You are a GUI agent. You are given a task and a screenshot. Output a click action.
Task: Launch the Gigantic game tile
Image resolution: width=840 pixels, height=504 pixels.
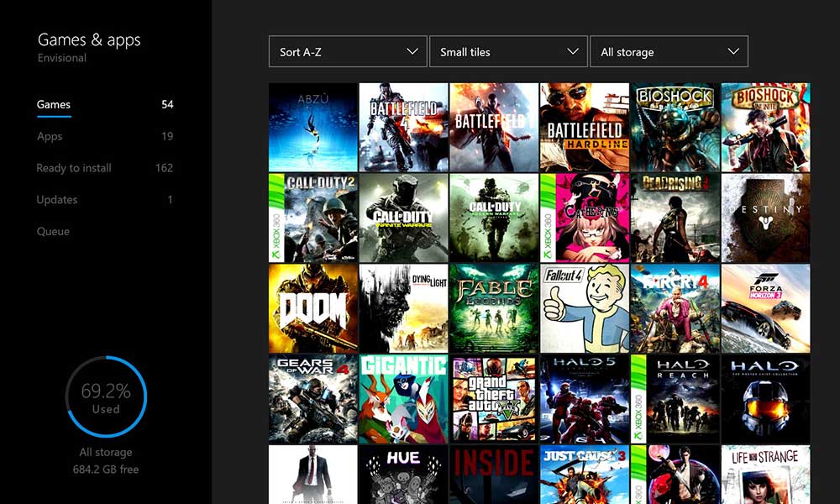403,398
